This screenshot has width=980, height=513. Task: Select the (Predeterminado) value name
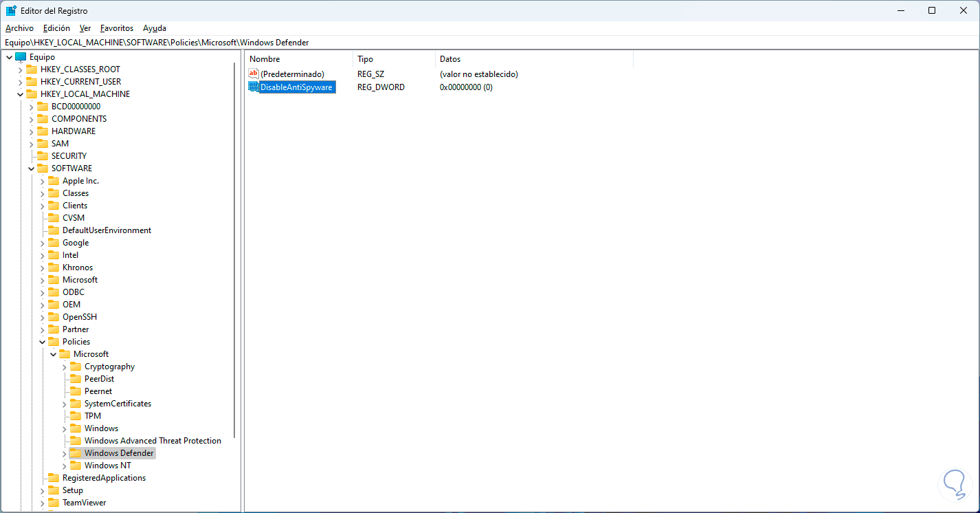point(292,74)
